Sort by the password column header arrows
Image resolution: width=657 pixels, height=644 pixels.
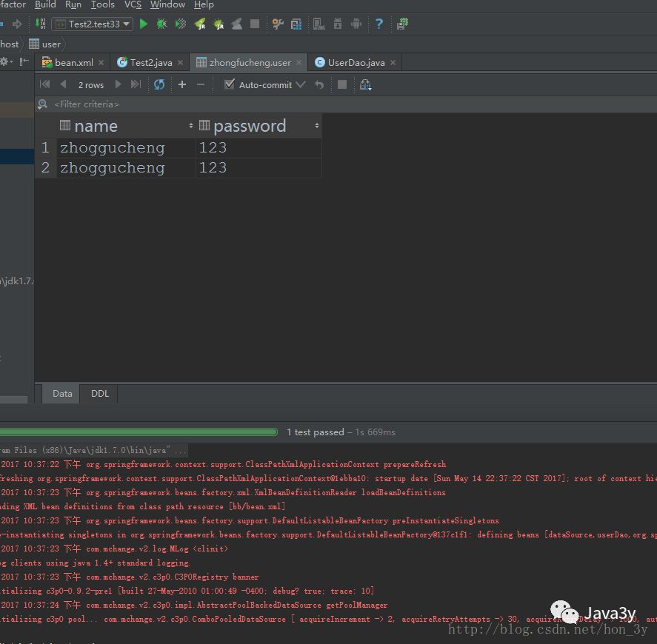[x=317, y=126]
